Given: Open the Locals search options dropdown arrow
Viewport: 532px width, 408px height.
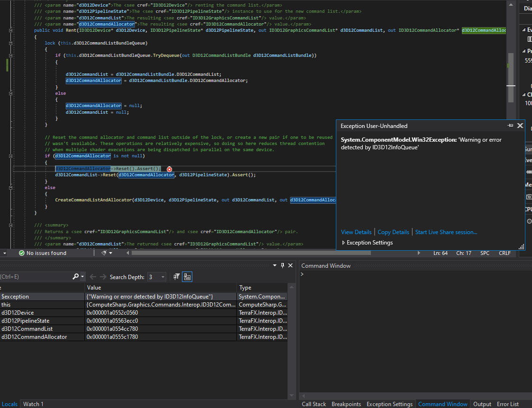Looking at the screenshot, I should pyautogui.click(x=82, y=277).
